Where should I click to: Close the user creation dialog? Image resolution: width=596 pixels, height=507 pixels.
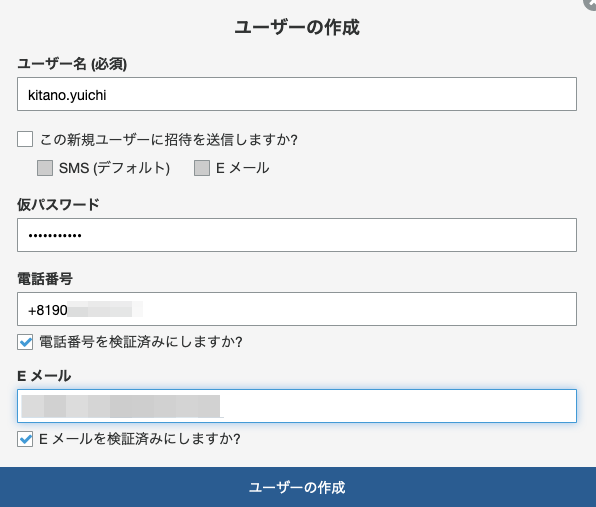tap(591, 3)
